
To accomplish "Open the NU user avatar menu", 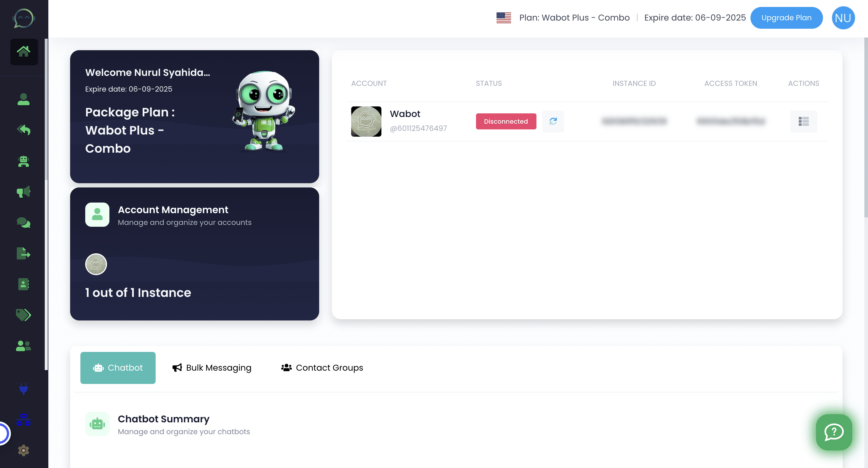I will tap(843, 18).
